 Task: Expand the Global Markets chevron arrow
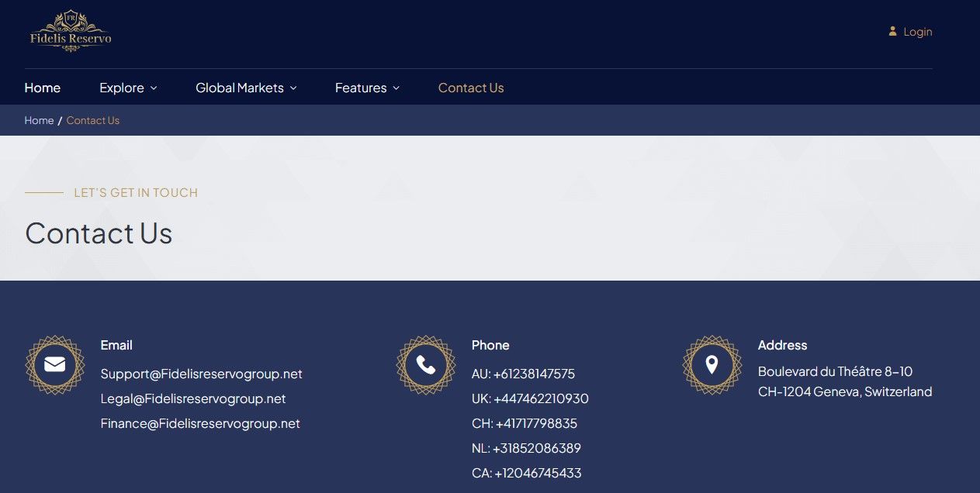pyautogui.click(x=293, y=88)
